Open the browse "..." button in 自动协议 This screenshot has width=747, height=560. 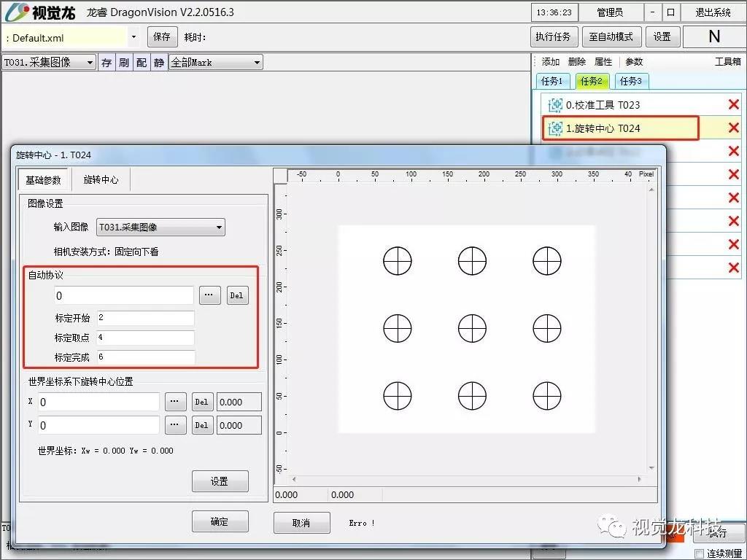209,295
